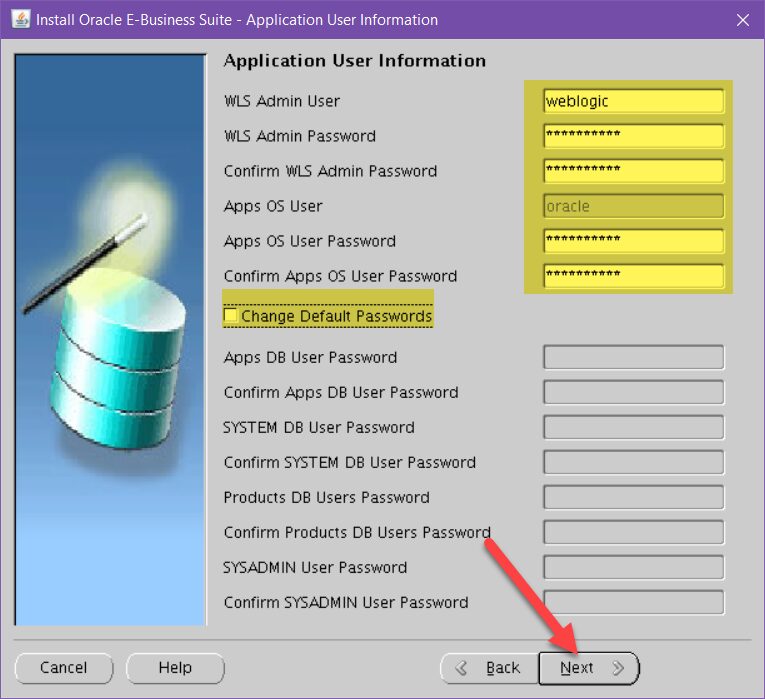Click the WLS Admin Password label
The image size is (765, 699).
300,136
